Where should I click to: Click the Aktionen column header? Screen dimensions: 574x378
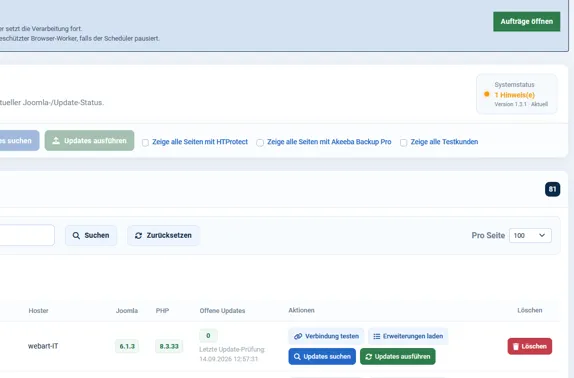[x=301, y=310]
